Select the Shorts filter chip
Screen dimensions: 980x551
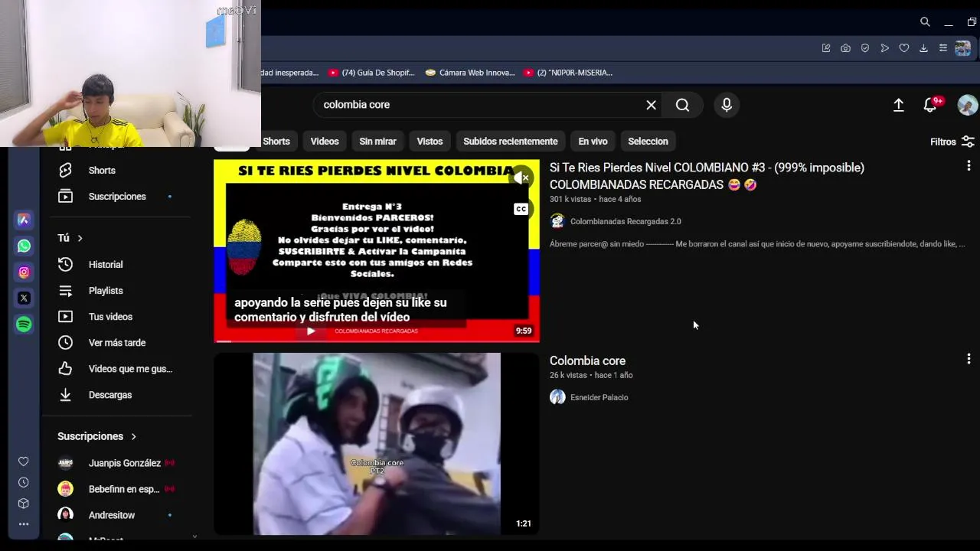click(x=276, y=142)
